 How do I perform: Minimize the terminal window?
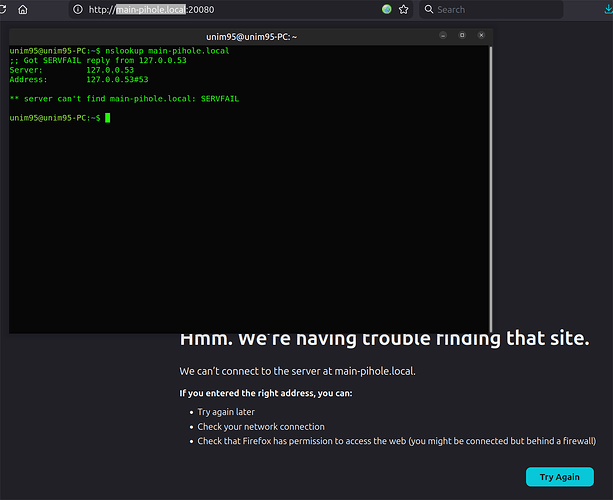(x=443, y=36)
